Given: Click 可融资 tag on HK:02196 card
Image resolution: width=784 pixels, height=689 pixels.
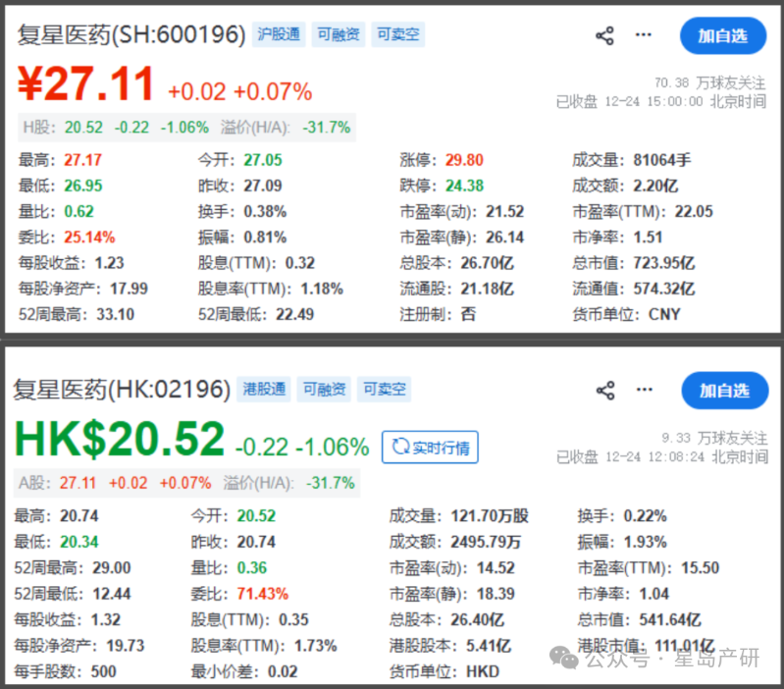Looking at the screenshot, I should tap(324, 389).
